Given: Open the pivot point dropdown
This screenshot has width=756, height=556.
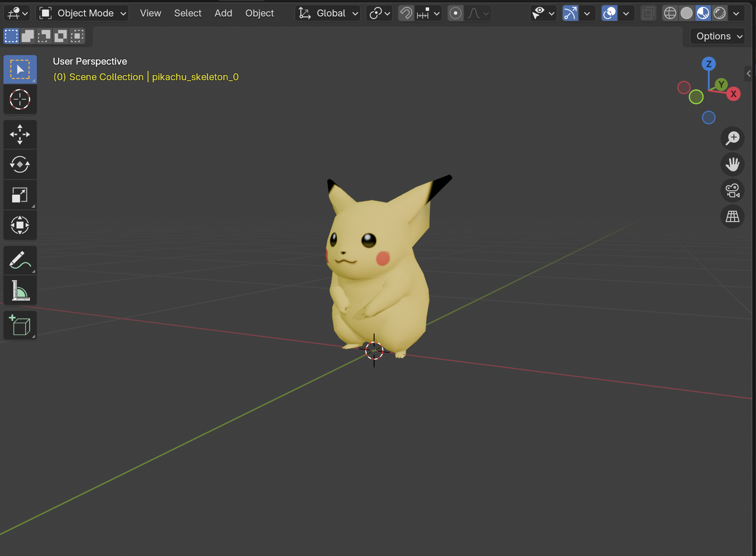Looking at the screenshot, I should click(379, 13).
